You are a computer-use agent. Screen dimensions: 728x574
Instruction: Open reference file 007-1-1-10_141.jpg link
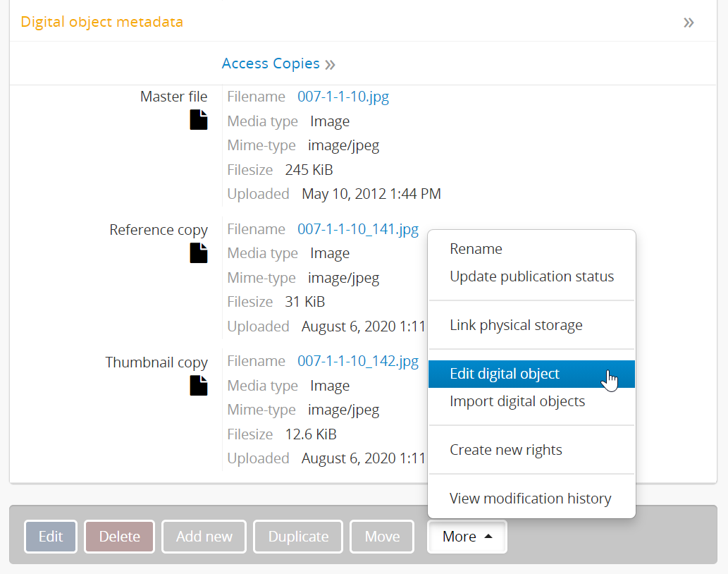[357, 229]
